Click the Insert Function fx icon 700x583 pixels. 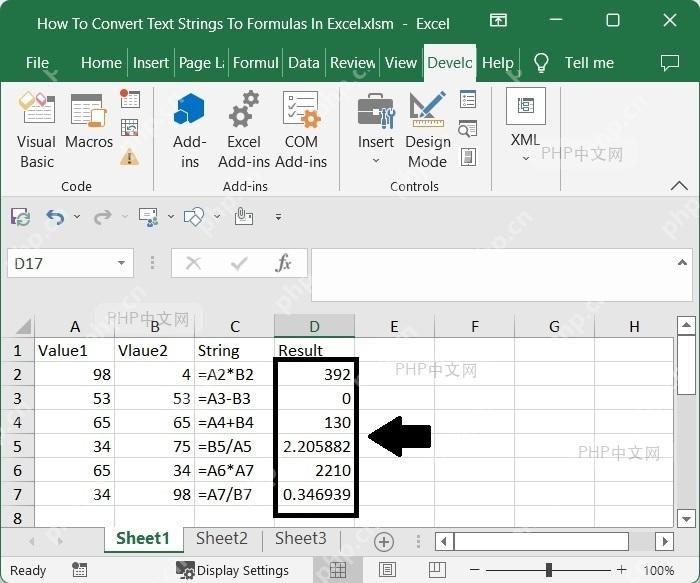(x=283, y=263)
